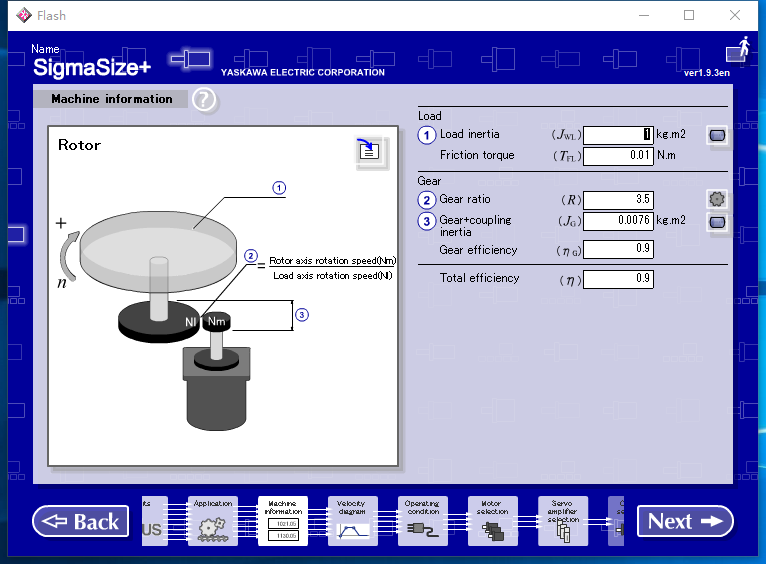The height and width of the screenshot is (564, 766).
Task: Go to the Velocity diagram step
Action: tap(353, 521)
